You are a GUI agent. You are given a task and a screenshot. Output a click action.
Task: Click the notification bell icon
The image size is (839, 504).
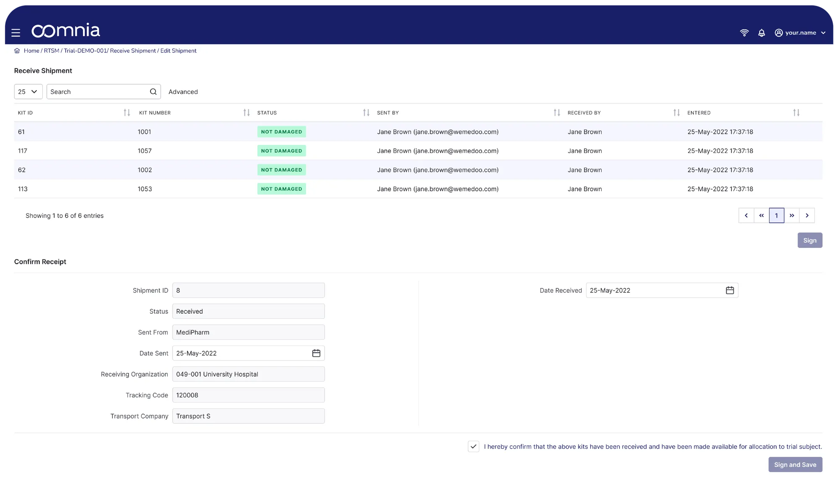pos(761,33)
